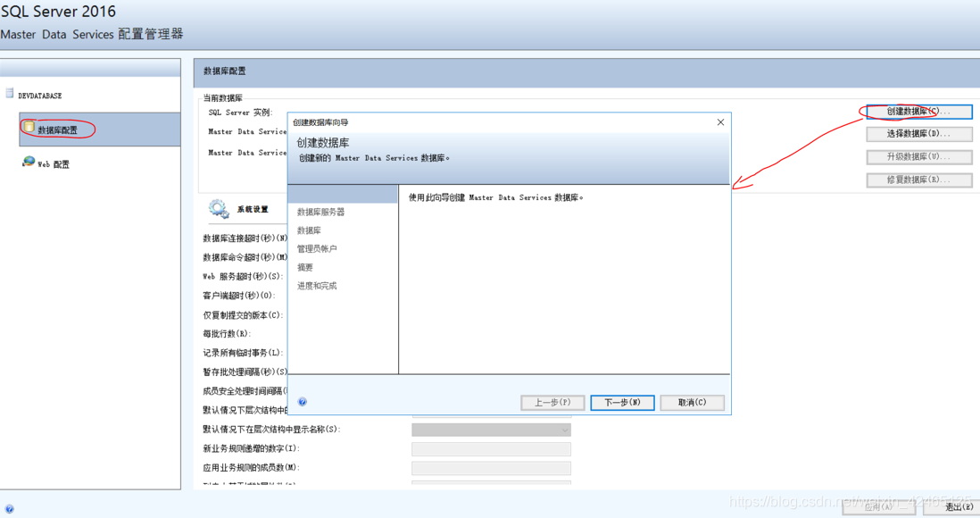Viewport: 980px width, 518px height.
Task: Click the DEVDATABASE server icon
Action: point(10,93)
